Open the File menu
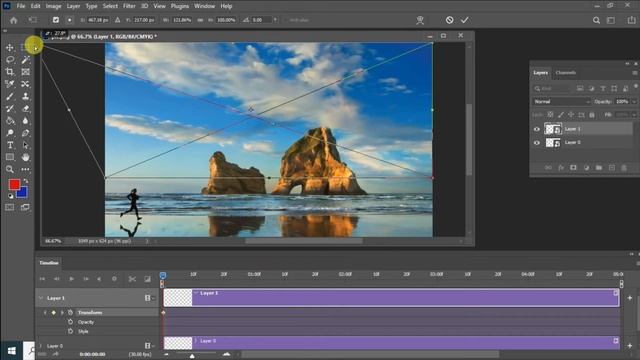 pos(21,6)
